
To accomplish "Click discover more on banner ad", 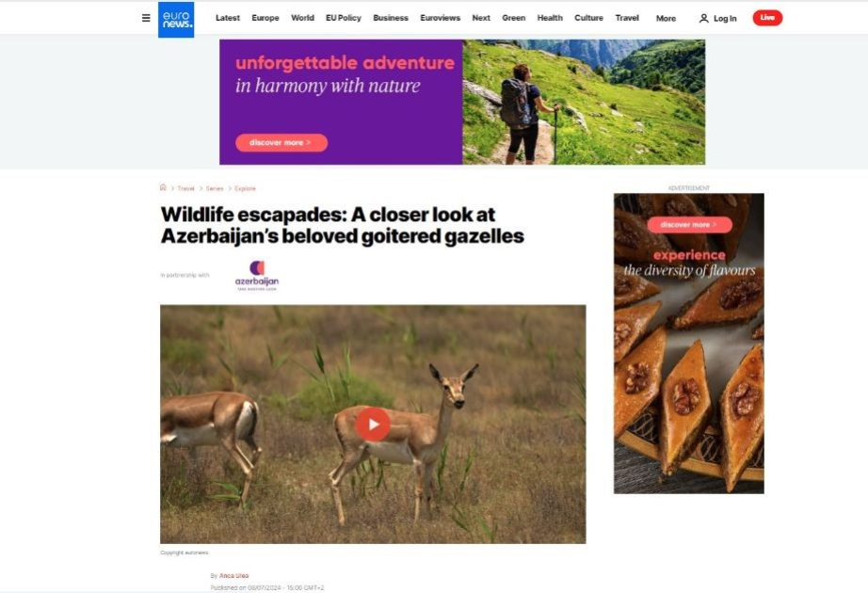I will point(281,143).
